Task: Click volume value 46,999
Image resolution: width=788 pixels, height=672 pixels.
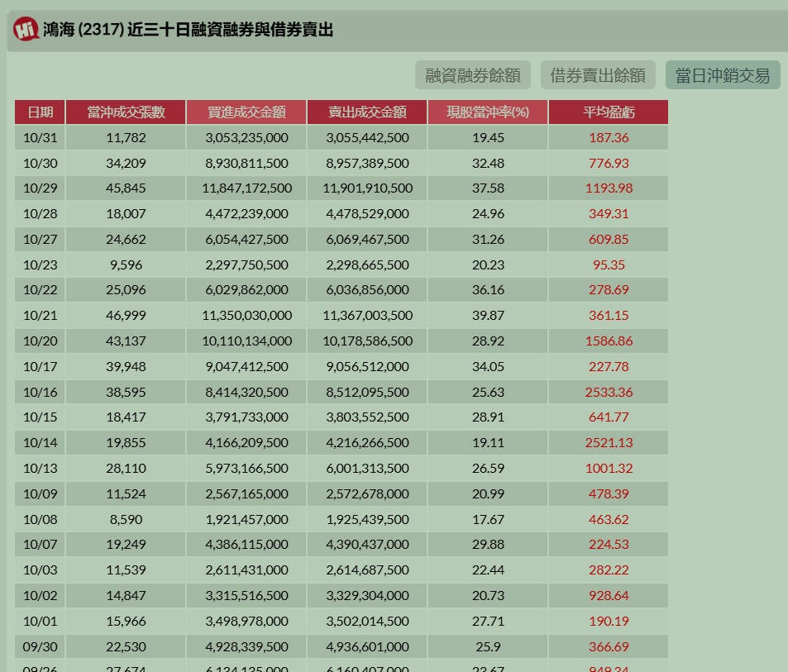Action: [x=126, y=316]
